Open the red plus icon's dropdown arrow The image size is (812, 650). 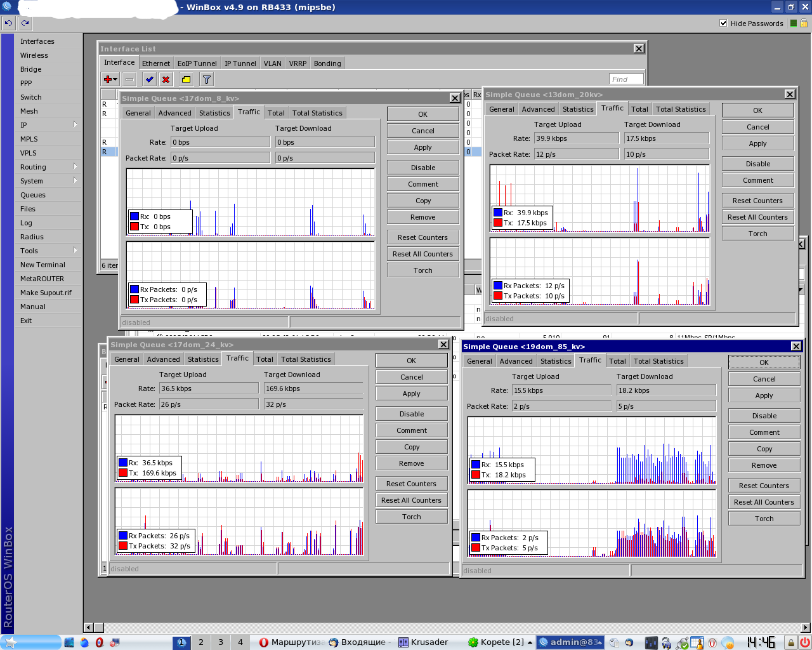(x=115, y=80)
